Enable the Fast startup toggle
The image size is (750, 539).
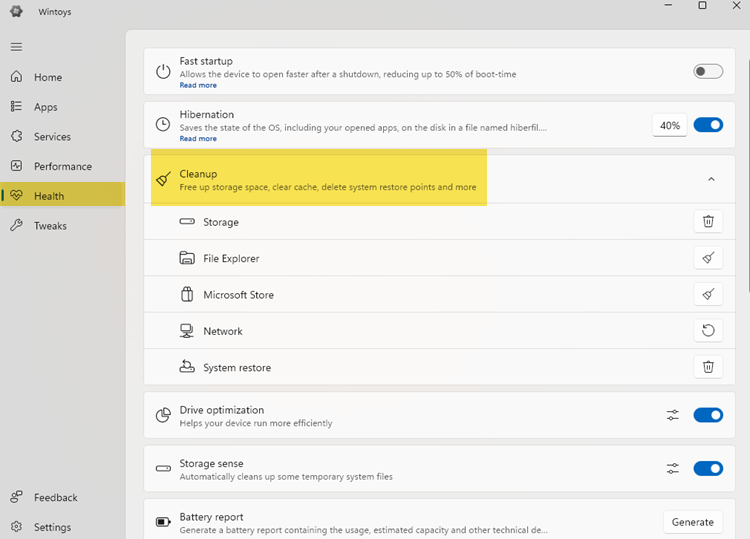(708, 71)
